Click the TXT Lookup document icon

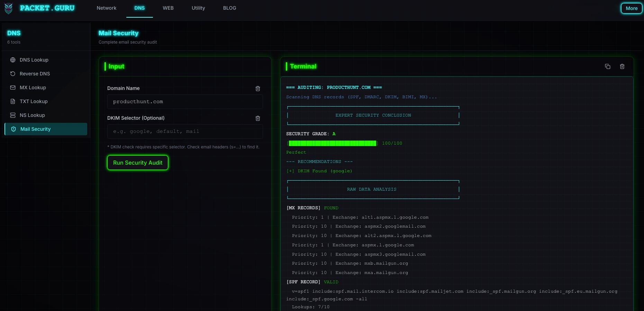13,101
